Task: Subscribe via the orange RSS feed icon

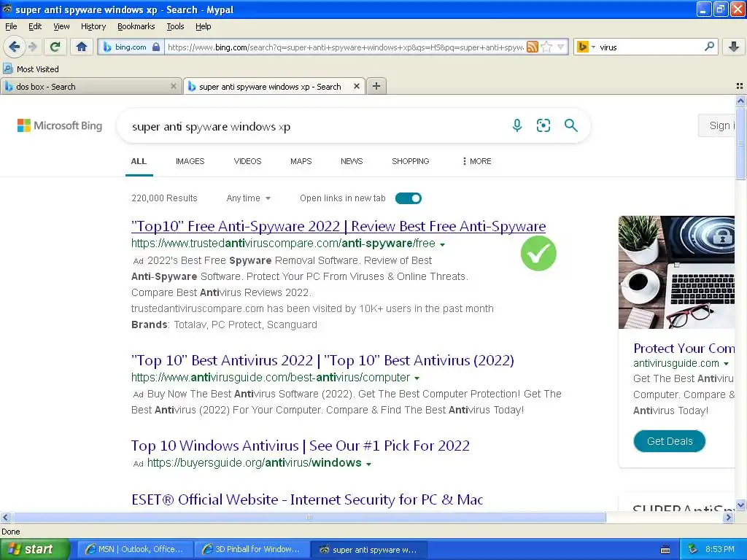Action: coord(532,47)
